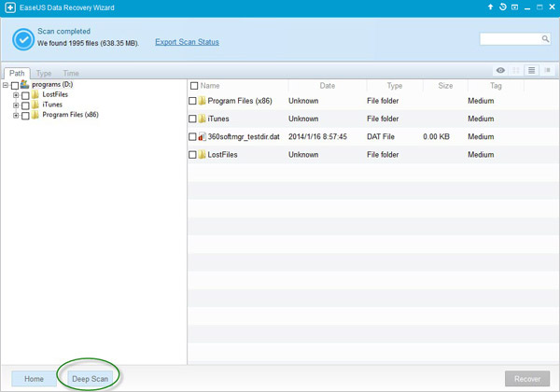Viewport: 560px width, 392px height.
Task: Check the iTunes checkbox in file list
Action: [193, 119]
